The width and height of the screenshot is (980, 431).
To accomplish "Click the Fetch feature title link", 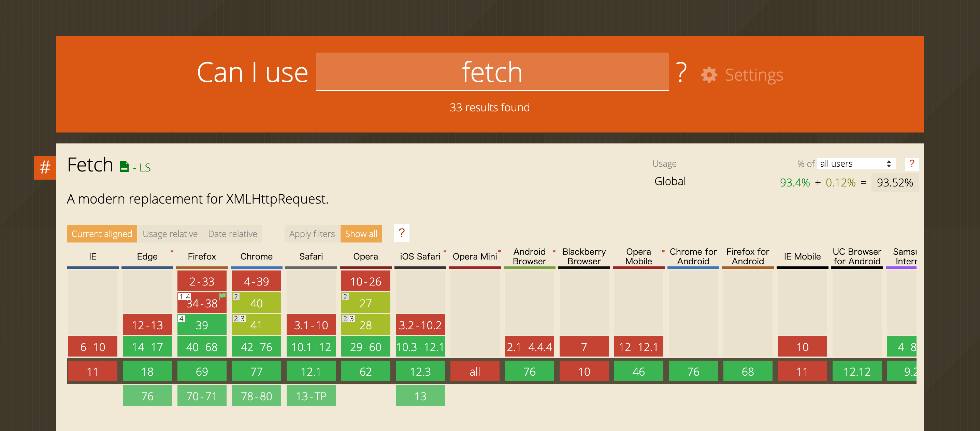I will coord(90,165).
